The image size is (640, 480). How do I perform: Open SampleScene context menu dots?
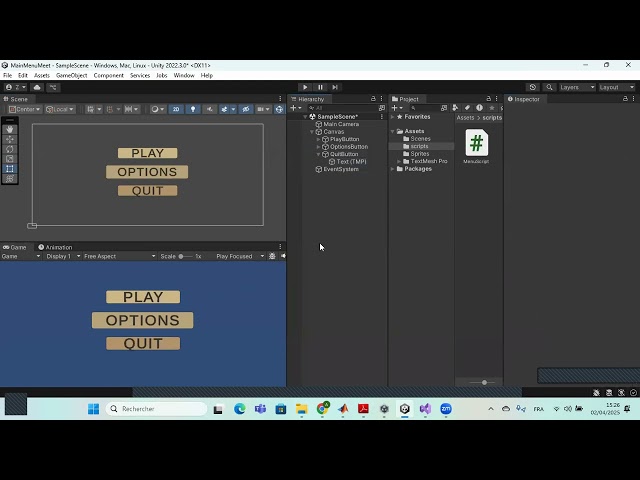point(382,117)
